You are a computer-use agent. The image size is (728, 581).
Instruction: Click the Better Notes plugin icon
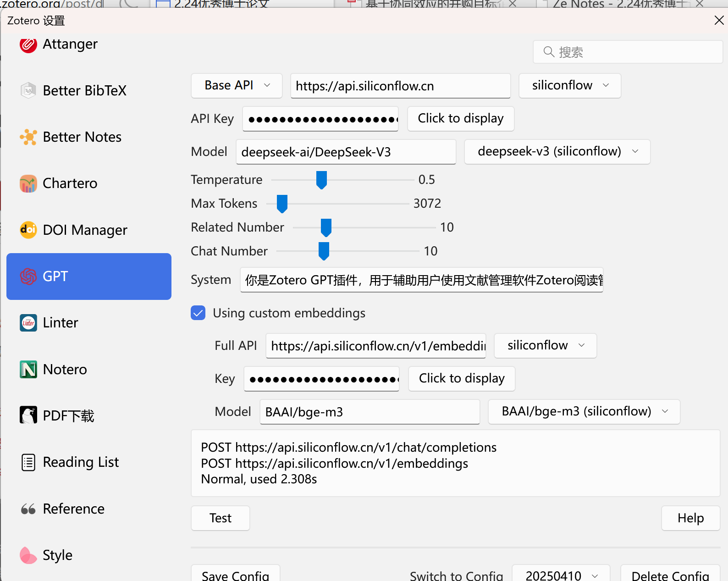coord(28,137)
